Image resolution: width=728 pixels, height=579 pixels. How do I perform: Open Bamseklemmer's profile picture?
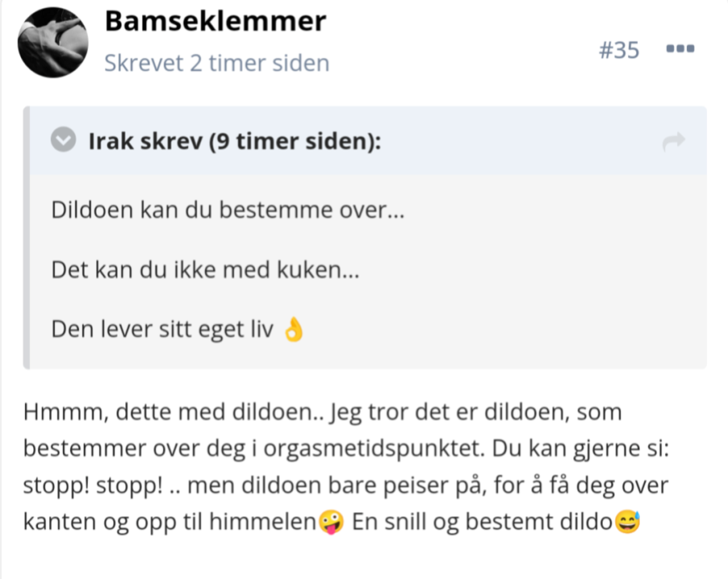pos(52,43)
